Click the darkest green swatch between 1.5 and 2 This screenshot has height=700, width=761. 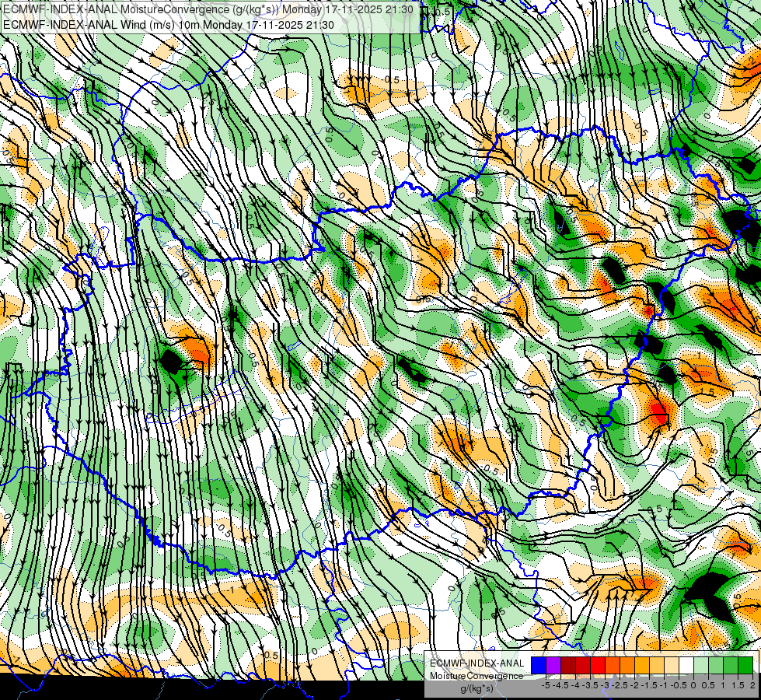[745, 665]
